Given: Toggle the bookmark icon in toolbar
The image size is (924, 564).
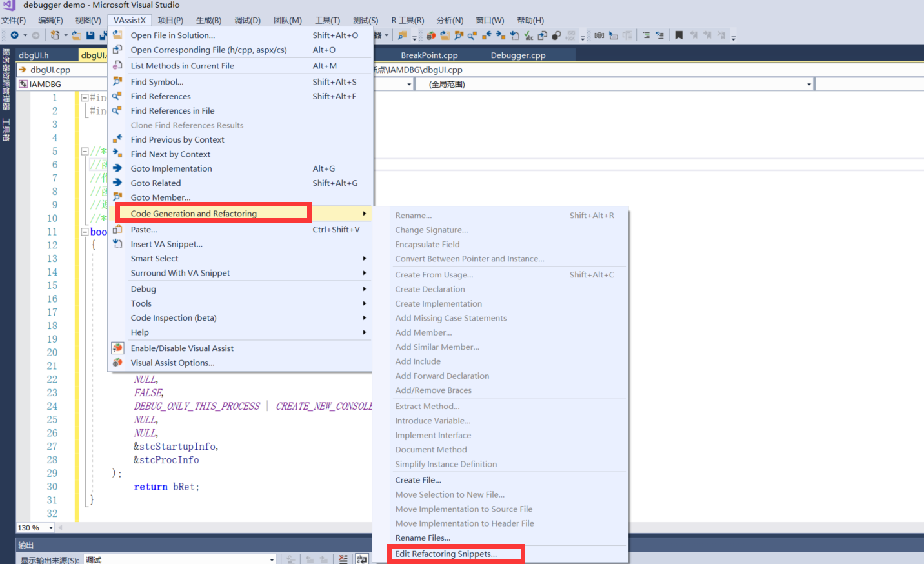Looking at the screenshot, I should tap(679, 35).
